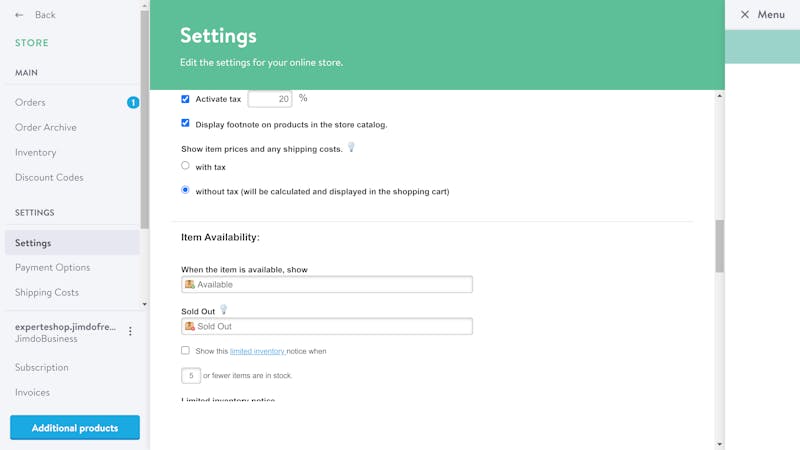Click the tax percentage input field

pyautogui.click(x=269, y=99)
